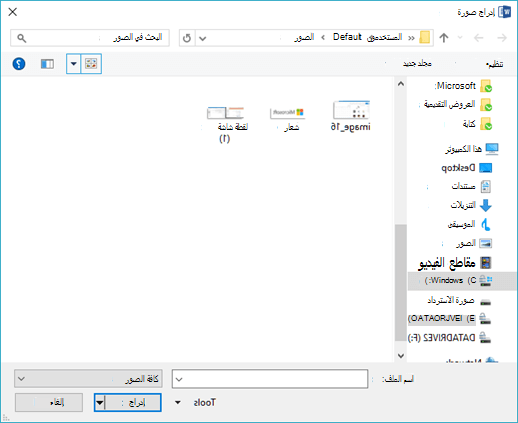
Task: Open the help question mark button
Action: (x=19, y=64)
